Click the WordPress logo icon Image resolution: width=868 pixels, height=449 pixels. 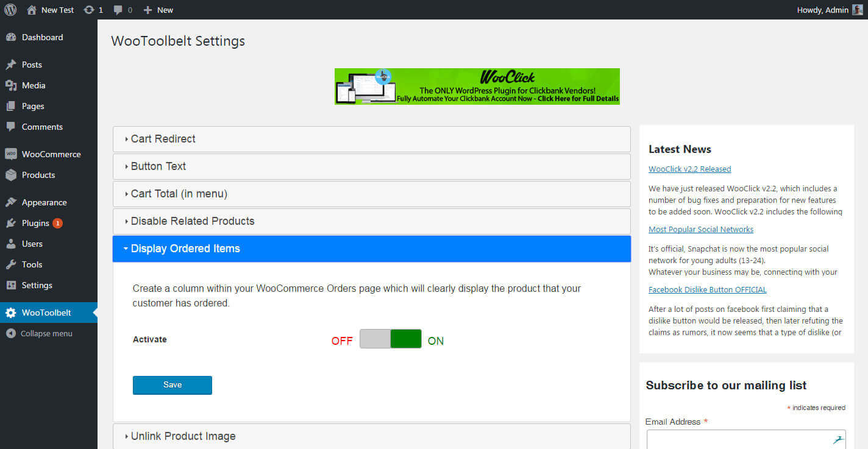[10, 10]
